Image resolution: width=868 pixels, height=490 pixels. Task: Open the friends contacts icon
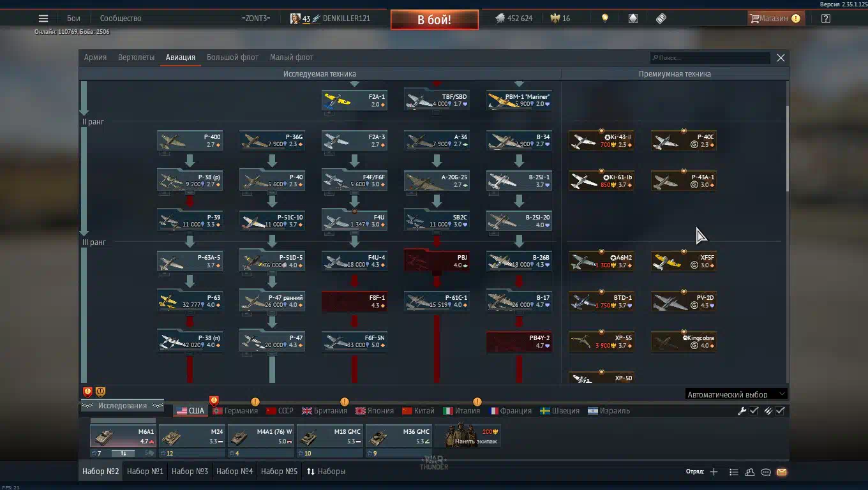750,472
